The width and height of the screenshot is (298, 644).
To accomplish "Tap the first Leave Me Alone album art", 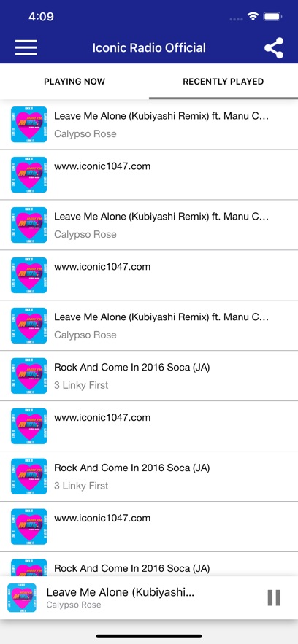I will 28,125.
